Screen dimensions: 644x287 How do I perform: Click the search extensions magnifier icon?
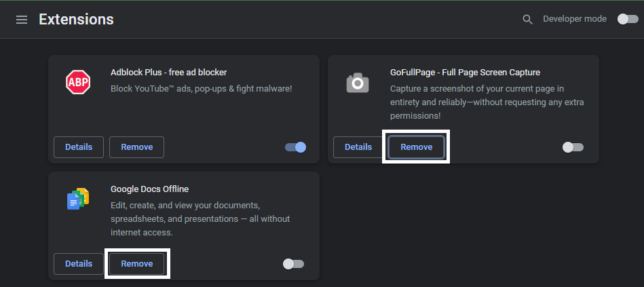click(527, 20)
